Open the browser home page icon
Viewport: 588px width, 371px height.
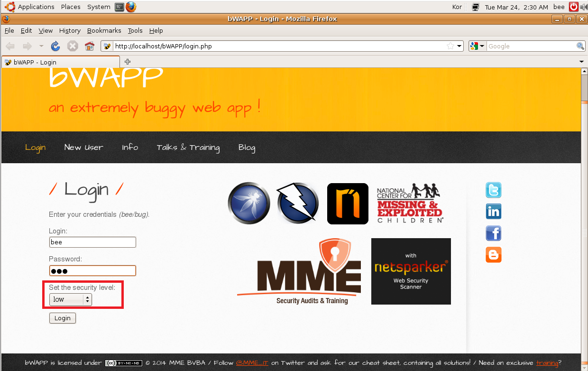(90, 46)
